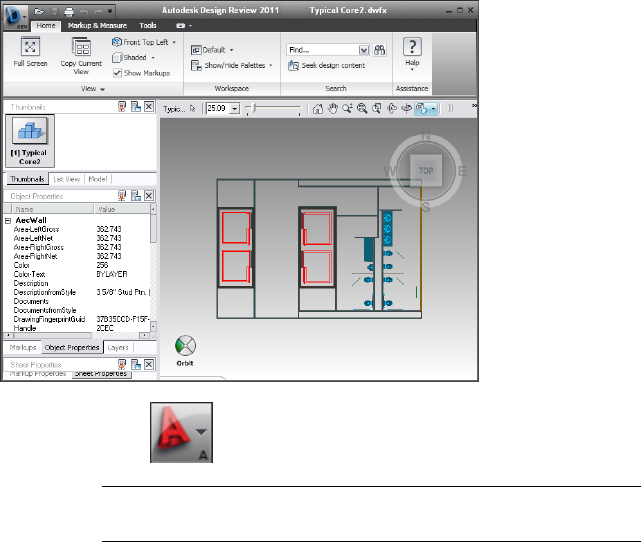Click the TOP face of the ViewCube
This screenshot has height=542, width=641.
tap(426, 171)
